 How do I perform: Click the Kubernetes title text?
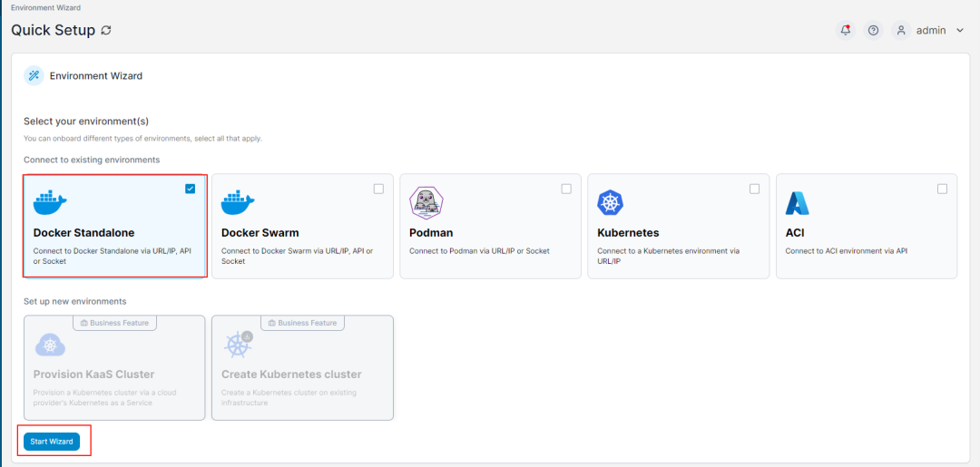[x=628, y=233]
